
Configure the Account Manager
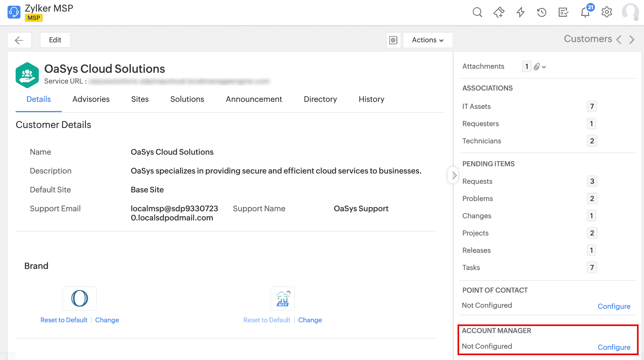point(614,347)
